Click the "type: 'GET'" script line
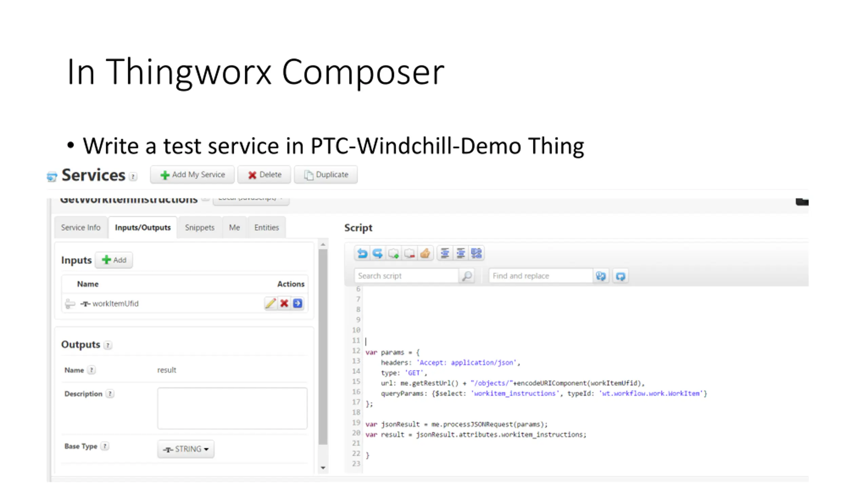The image size is (868, 488). click(404, 373)
